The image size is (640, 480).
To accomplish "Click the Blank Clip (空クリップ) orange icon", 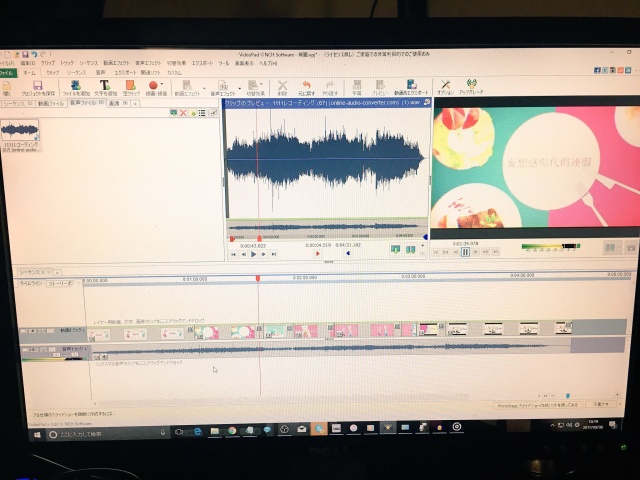I will click(131, 85).
